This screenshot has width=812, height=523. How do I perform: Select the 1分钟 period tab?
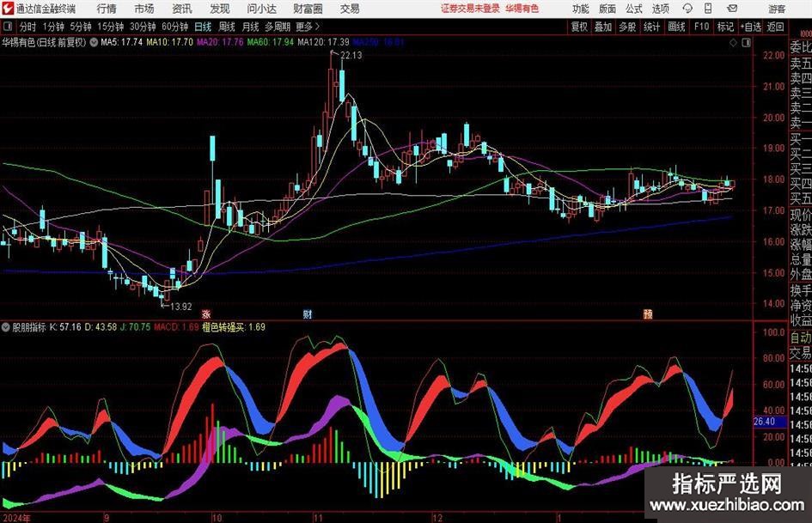coord(53,27)
